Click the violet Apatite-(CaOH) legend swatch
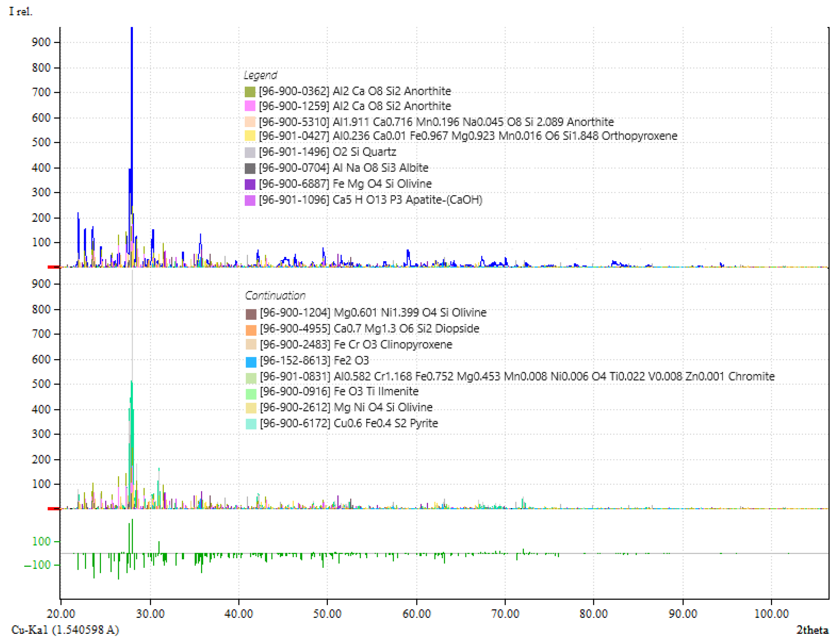This screenshot has width=839, height=644. [250, 200]
